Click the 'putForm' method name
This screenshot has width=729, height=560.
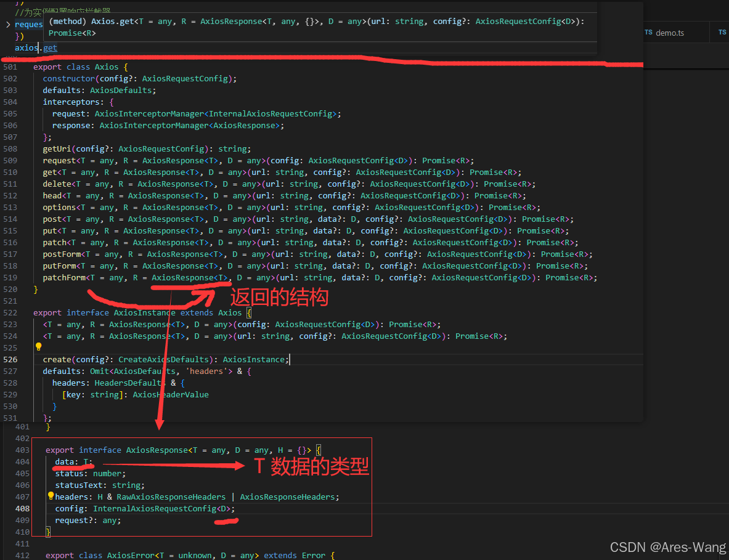[x=59, y=266]
